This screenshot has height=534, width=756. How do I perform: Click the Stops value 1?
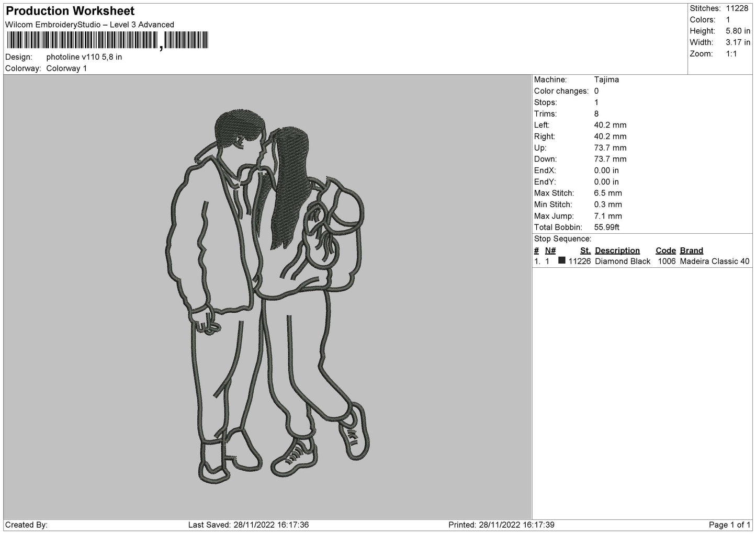point(596,103)
